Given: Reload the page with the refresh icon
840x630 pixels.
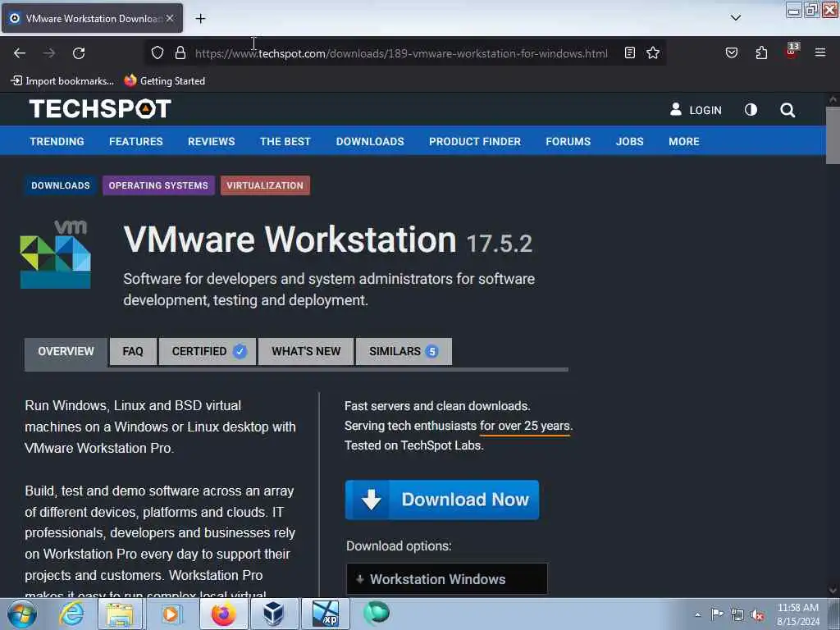Looking at the screenshot, I should (79, 53).
